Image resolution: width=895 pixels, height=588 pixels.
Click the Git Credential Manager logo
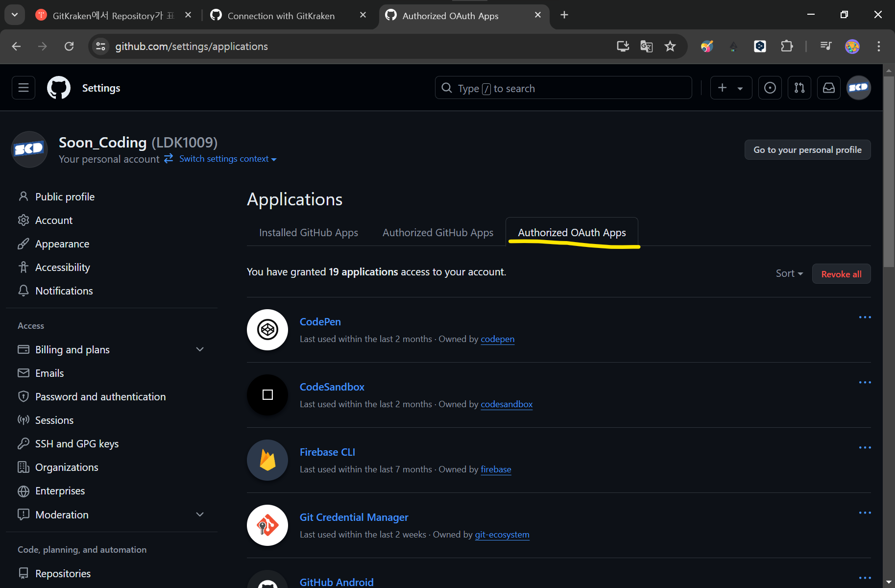click(x=267, y=525)
